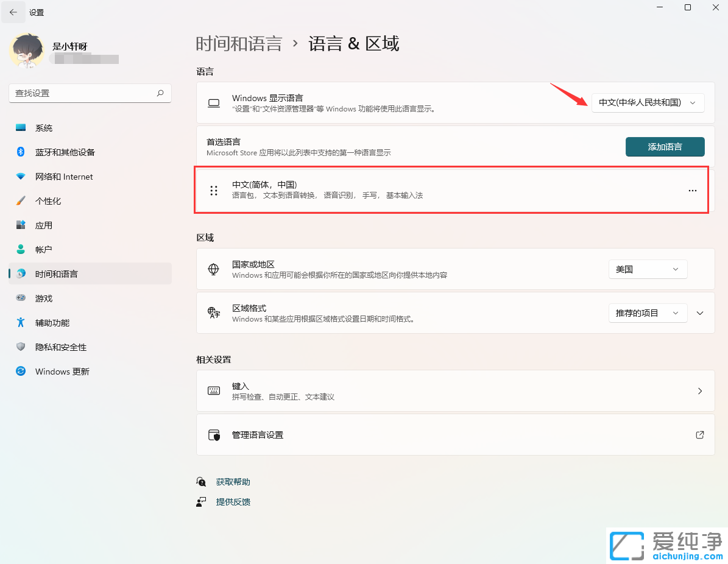
Task: Click the 获取帮助 headset icon
Action: point(201,482)
